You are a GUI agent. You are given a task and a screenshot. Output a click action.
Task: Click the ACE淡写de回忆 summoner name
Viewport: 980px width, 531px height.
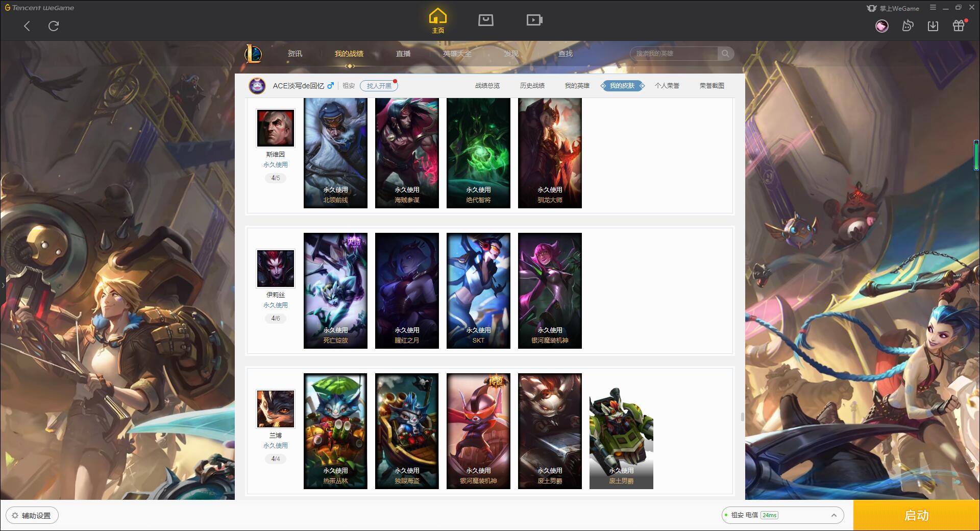(299, 86)
